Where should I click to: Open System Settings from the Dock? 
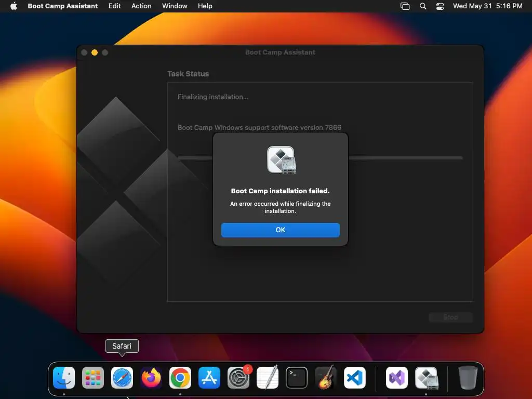[x=238, y=377]
